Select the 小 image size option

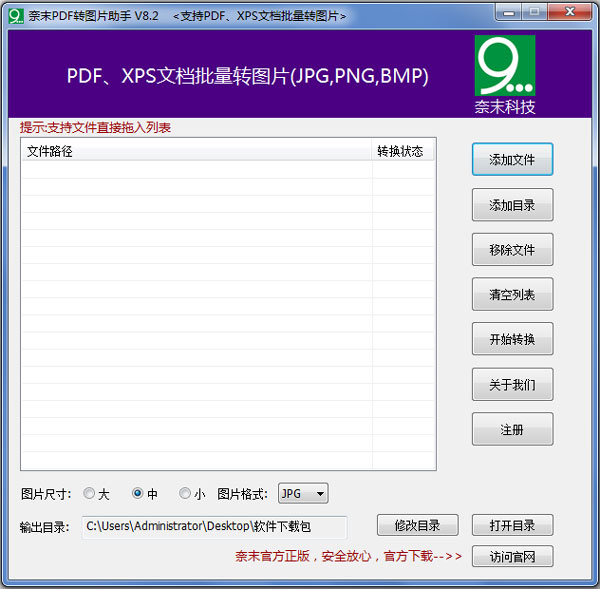pyautogui.click(x=185, y=493)
